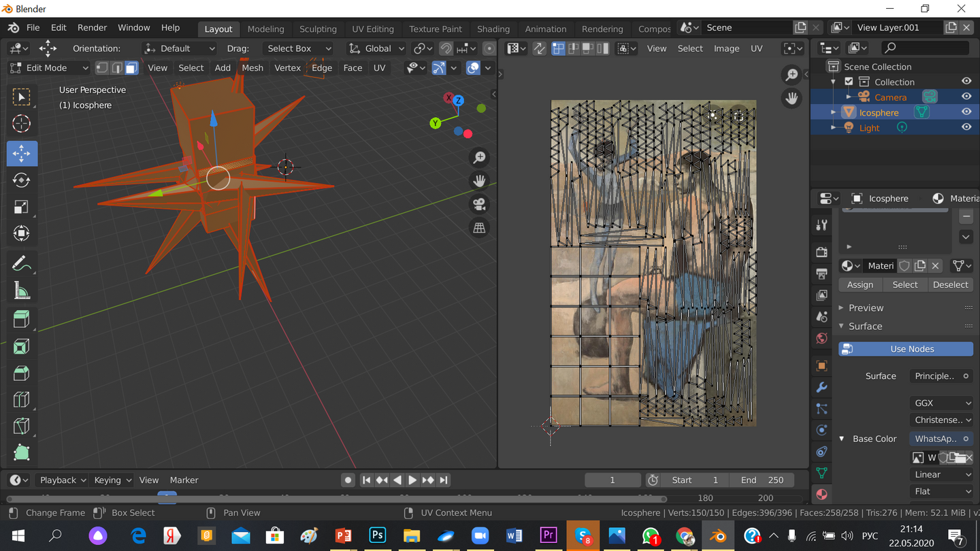
Task: Click the UV editor pan hand icon
Action: pos(791,99)
